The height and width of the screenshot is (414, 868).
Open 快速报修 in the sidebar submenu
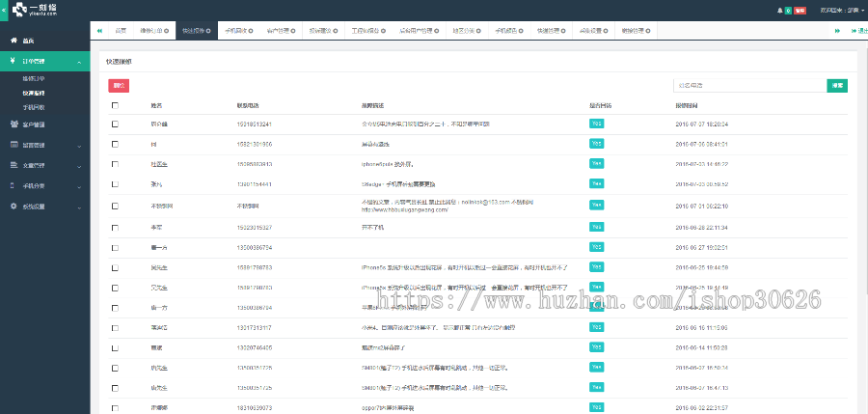coord(34,93)
